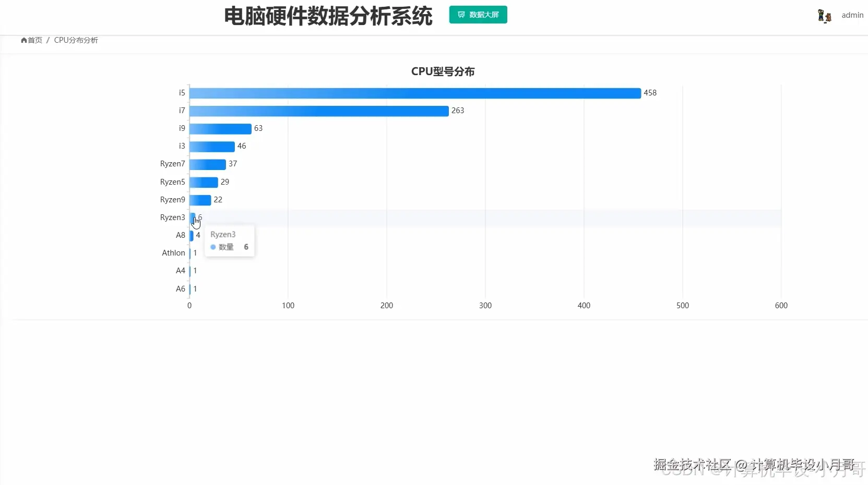Click the admin user avatar icon

pos(824,16)
